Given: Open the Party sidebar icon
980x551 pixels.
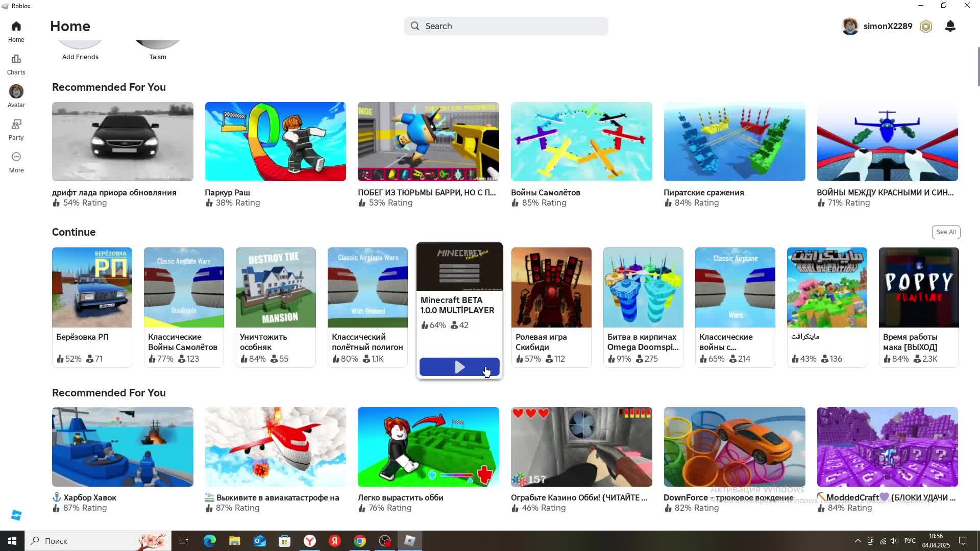Looking at the screenshot, I should (x=16, y=129).
